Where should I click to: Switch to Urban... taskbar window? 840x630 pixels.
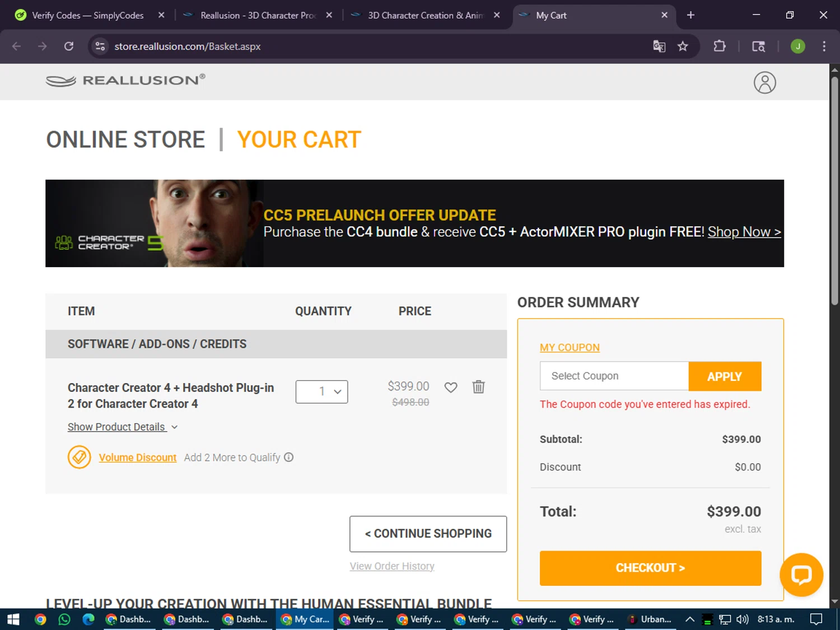(649, 619)
